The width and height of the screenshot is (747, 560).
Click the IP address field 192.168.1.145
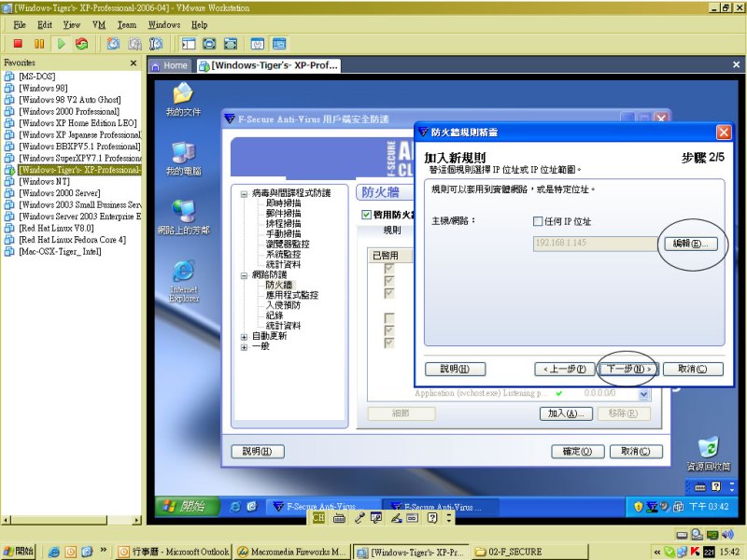click(x=595, y=244)
